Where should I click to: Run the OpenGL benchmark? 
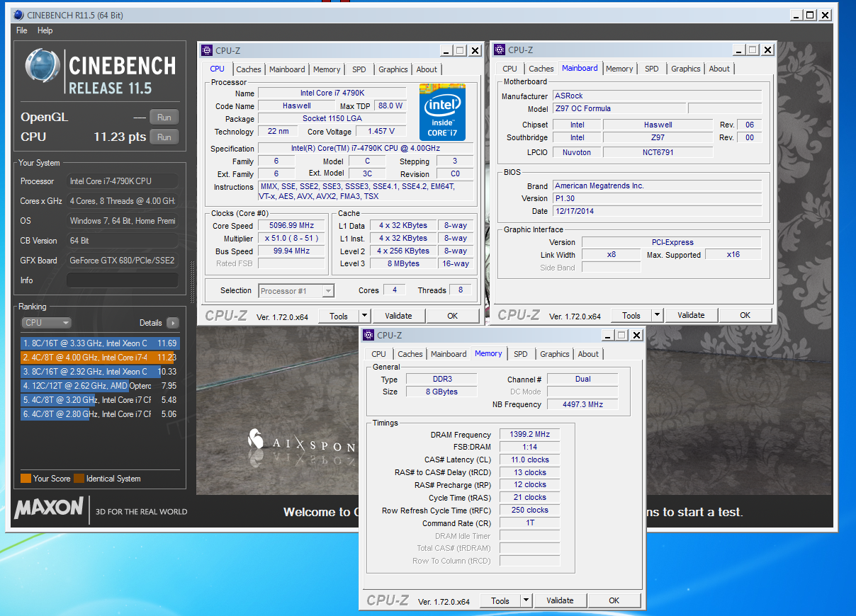[164, 118]
